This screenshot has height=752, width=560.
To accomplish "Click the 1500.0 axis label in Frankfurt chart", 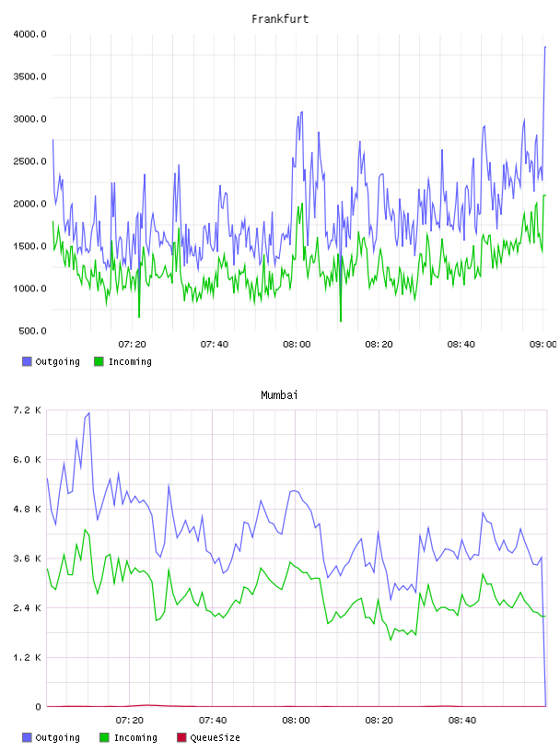I will pos(29,246).
